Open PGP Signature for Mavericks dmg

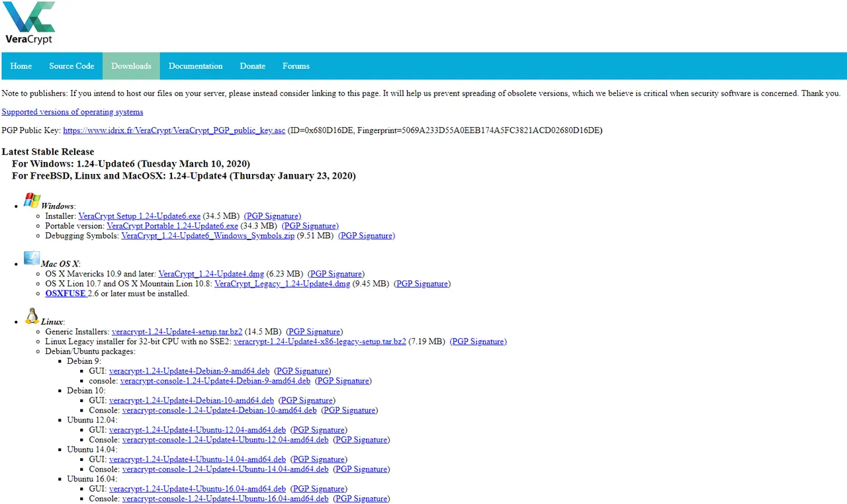336,274
